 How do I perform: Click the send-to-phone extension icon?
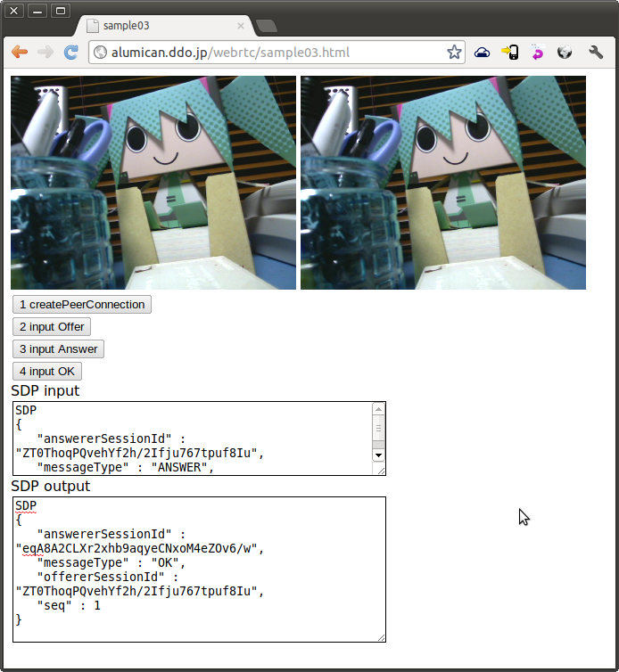510,53
